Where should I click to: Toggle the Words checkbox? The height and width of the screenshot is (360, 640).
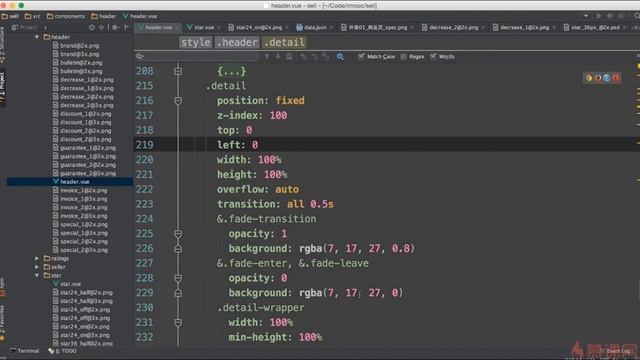click(433, 56)
